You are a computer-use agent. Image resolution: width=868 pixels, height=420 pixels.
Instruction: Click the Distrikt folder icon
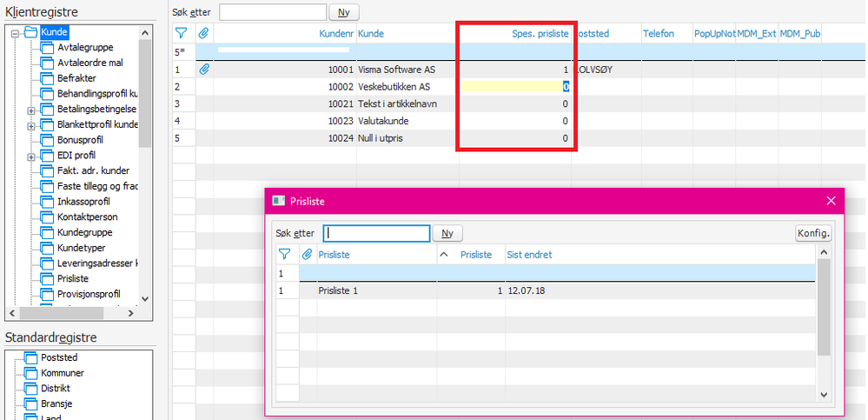tap(31, 389)
